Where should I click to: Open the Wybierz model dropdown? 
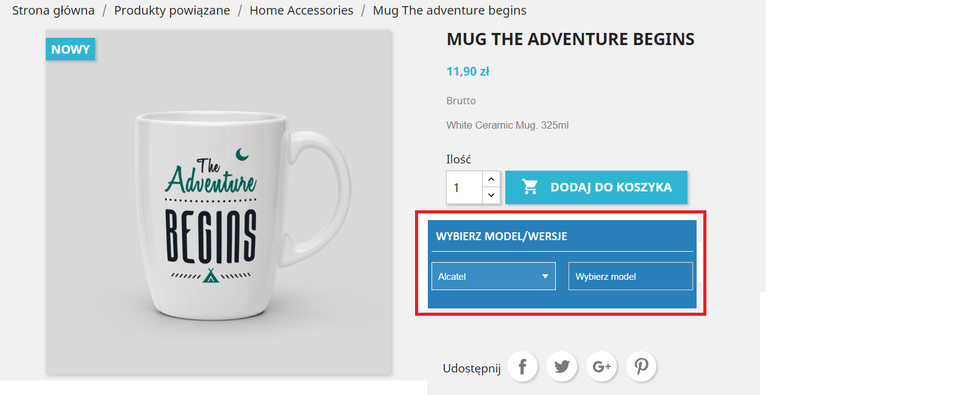pyautogui.click(x=630, y=276)
